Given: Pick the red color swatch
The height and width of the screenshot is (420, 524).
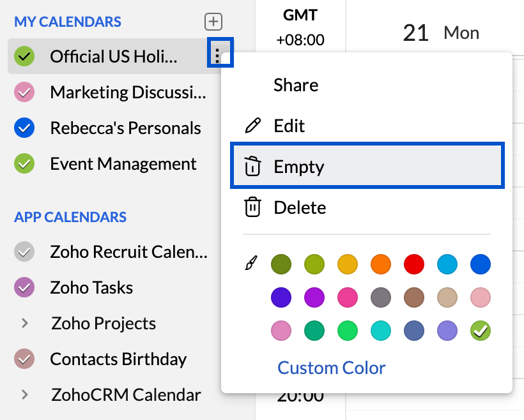Looking at the screenshot, I should (x=414, y=264).
